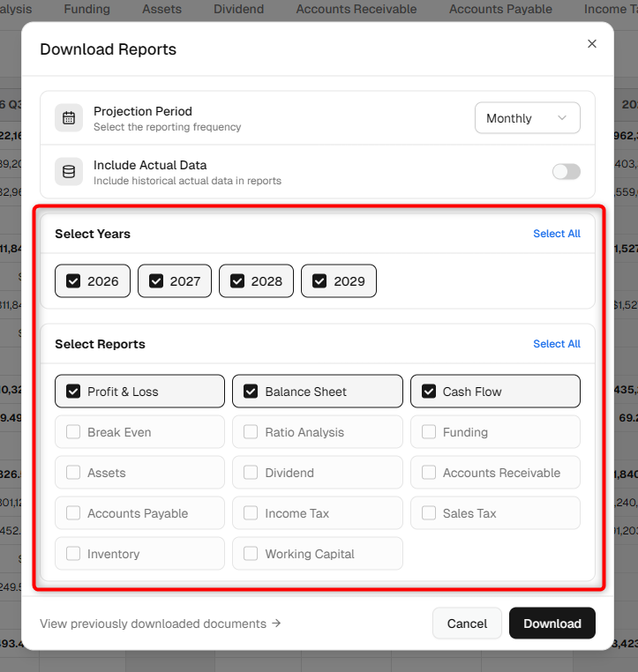638x672 pixels.
Task: Check the Funding report checkbox
Action: [429, 431]
